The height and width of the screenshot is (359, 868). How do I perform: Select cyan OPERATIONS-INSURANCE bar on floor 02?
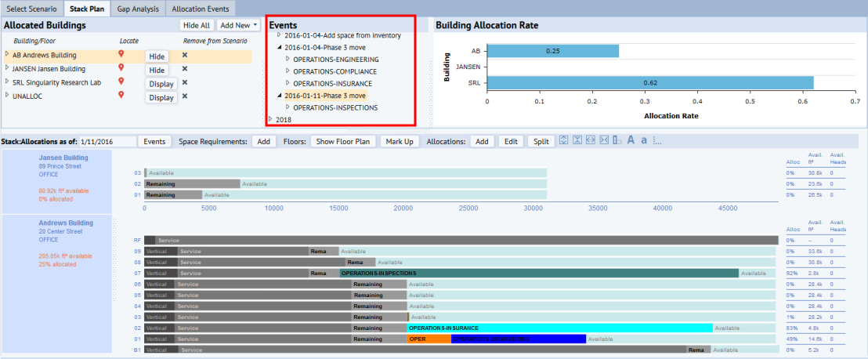[559, 328]
